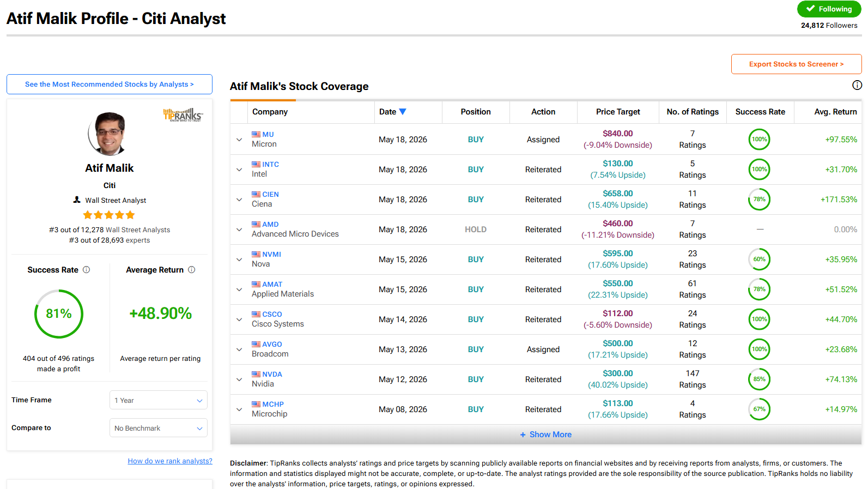Open the Stock Coverage info icon

pos(857,85)
